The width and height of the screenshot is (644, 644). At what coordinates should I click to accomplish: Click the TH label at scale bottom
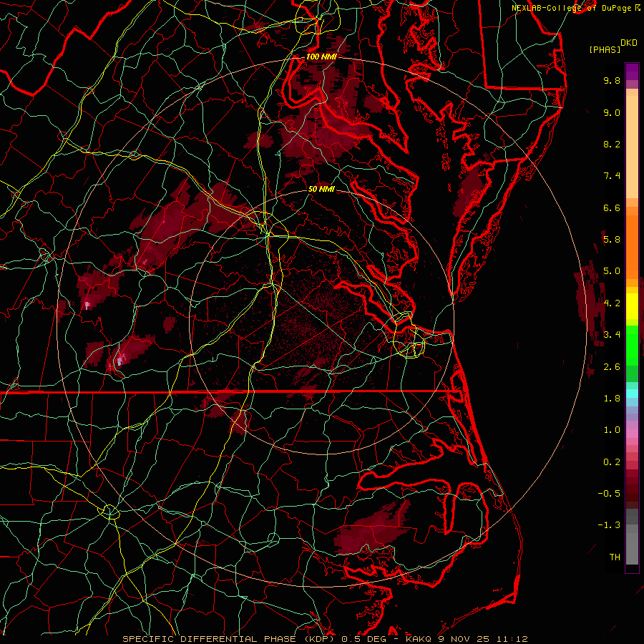coord(615,557)
